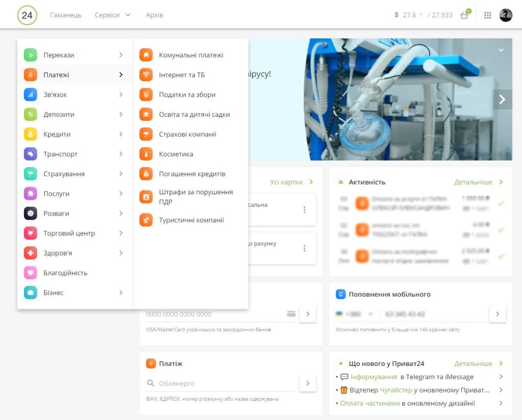
Task: Expand the Сервіси dropdown menu
Action: pyautogui.click(x=113, y=15)
